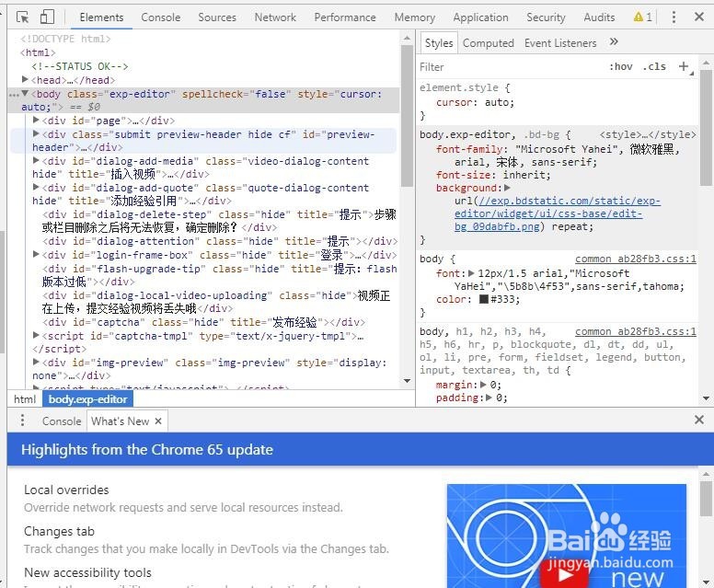Switch to the Network tab

(x=275, y=17)
